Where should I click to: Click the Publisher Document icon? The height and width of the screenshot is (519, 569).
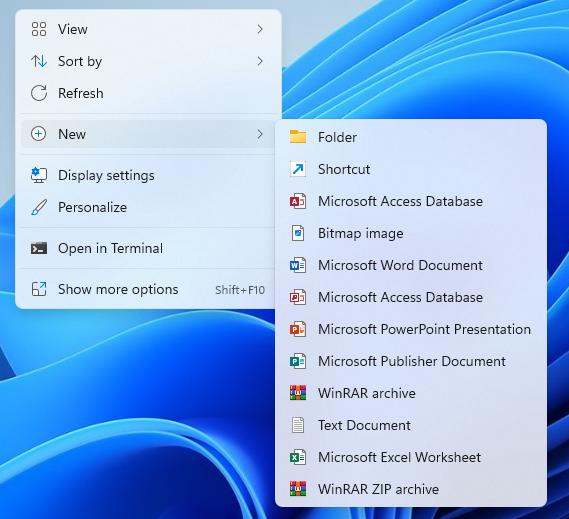(298, 361)
